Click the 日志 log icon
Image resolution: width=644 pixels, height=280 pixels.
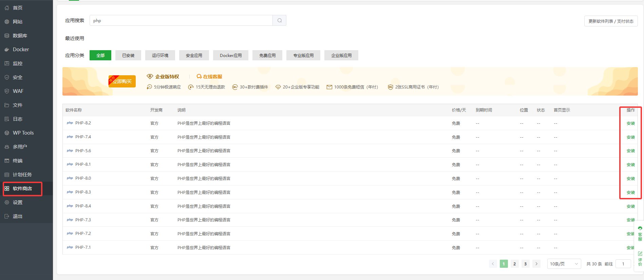[7, 119]
